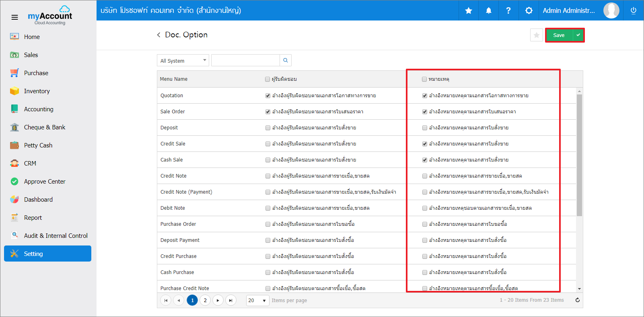
Task: Click the green Save button
Action: pyautogui.click(x=559, y=35)
